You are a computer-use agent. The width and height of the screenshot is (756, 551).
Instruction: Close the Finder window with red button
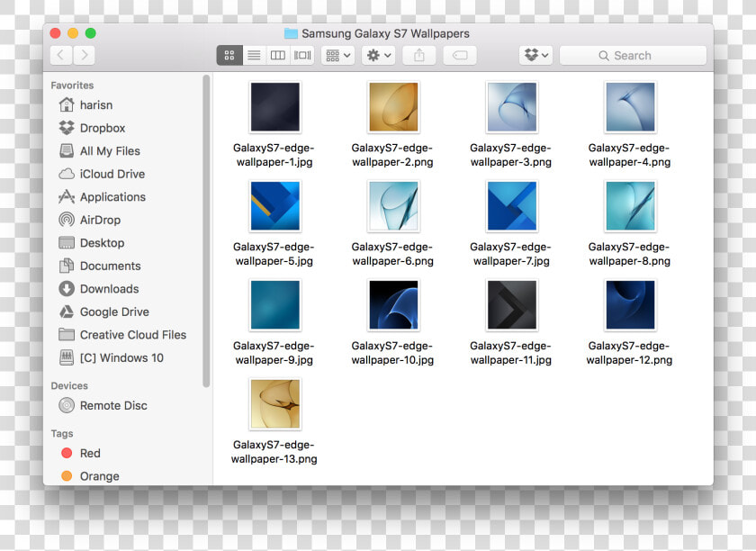56,32
